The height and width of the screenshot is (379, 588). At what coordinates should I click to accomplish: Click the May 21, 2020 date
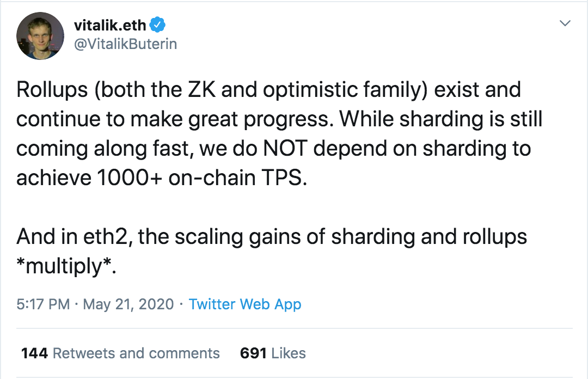coord(128,304)
